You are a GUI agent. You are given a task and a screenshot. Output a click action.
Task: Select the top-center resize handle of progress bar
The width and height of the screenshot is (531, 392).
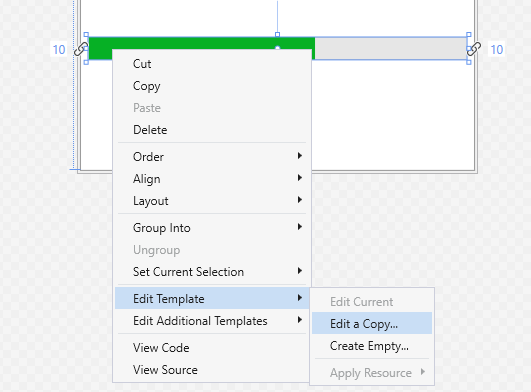pos(277,35)
